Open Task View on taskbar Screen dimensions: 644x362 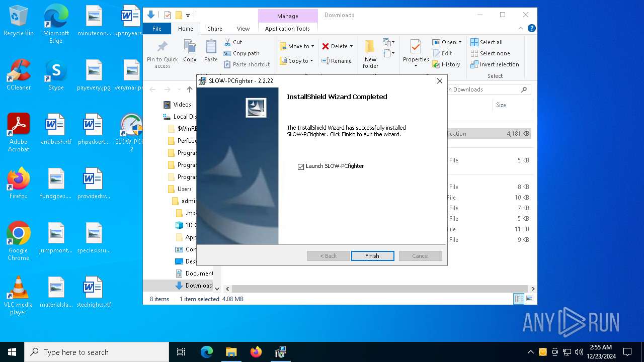[181, 352]
